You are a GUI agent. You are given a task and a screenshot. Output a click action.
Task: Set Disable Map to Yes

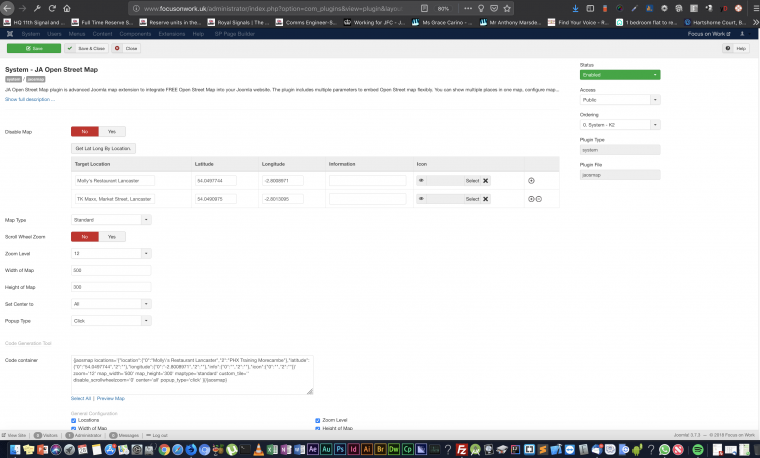click(x=112, y=131)
